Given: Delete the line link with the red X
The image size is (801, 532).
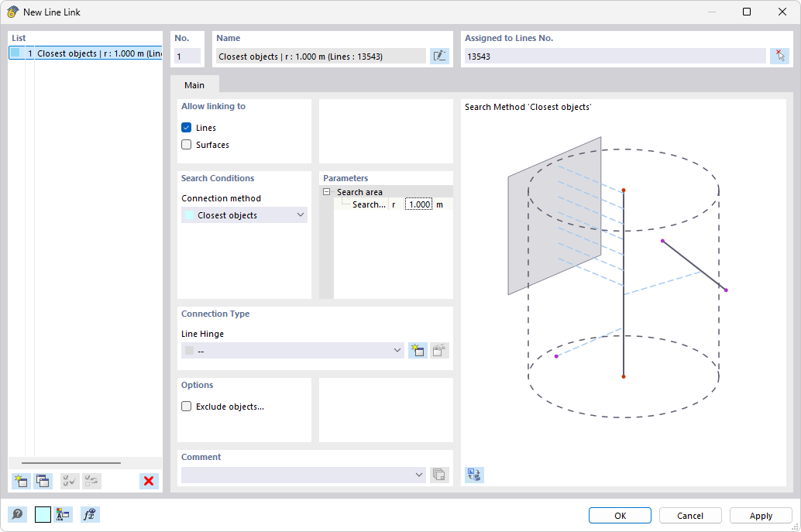Looking at the screenshot, I should pyautogui.click(x=148, y=481).
